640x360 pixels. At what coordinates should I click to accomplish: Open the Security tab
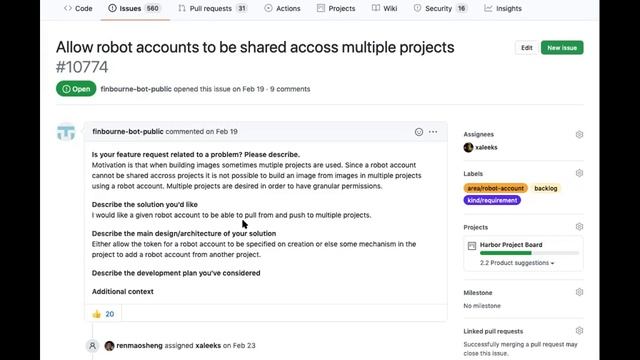click(x=440, y=8)
